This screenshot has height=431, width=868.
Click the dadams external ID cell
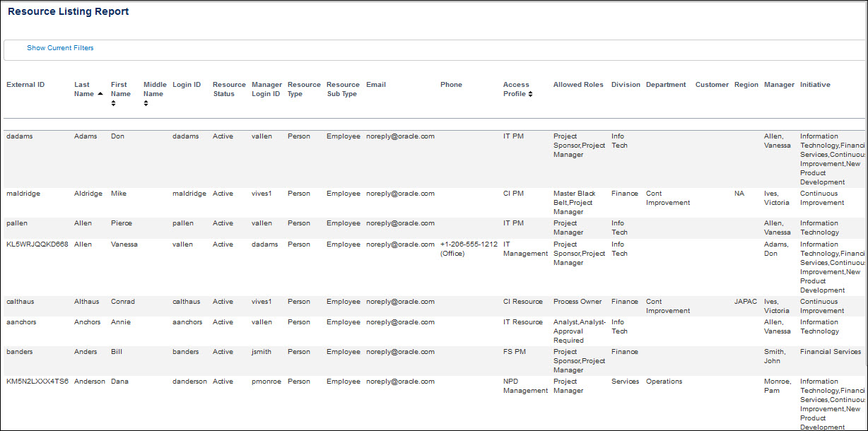click(20, 136)
